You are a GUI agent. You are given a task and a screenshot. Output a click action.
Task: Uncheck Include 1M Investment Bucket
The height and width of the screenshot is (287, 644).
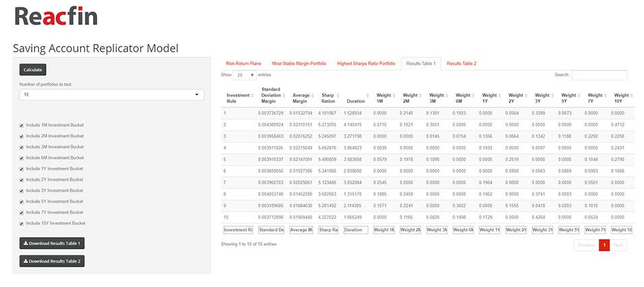22,126
